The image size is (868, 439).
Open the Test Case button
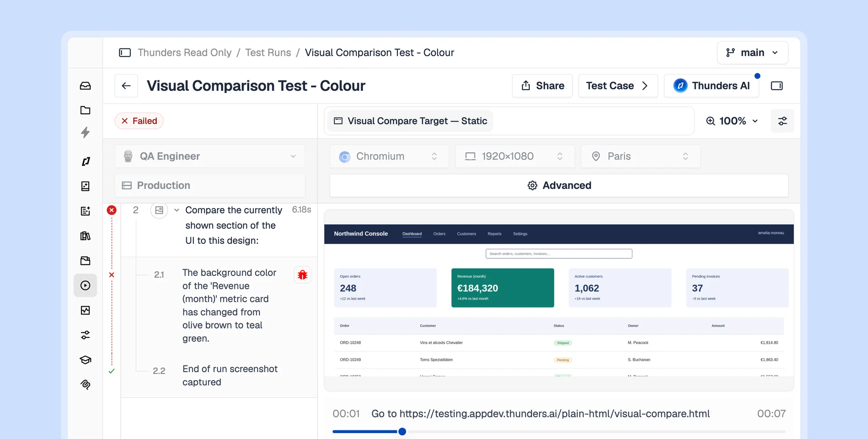(x=618, y=86)
